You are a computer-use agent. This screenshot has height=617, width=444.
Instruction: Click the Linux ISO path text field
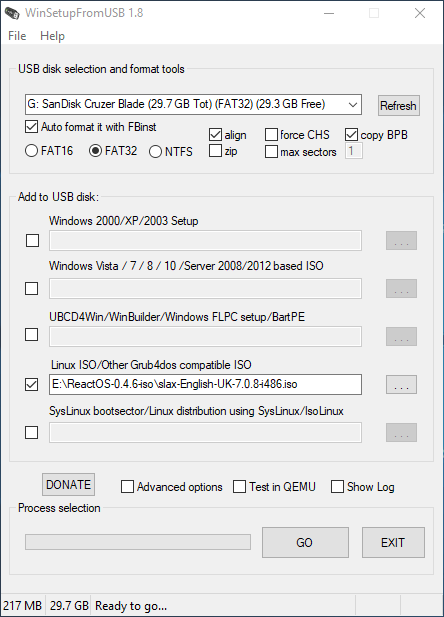click(x=205, y=384)
